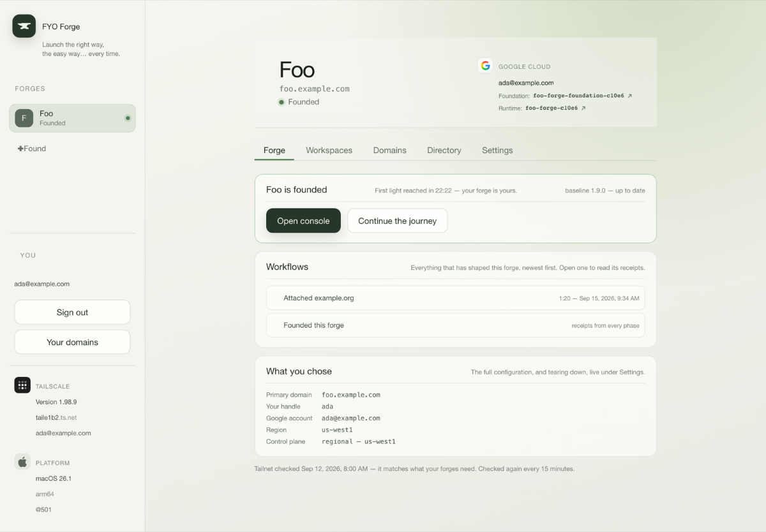766x532 pixels.
Task: Click the 'ada' handle value
Action: [x=327, y=406]
